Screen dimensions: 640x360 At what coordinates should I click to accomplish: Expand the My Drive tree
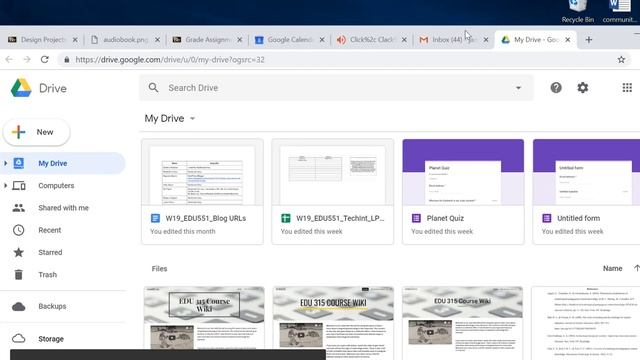[5, 163]
